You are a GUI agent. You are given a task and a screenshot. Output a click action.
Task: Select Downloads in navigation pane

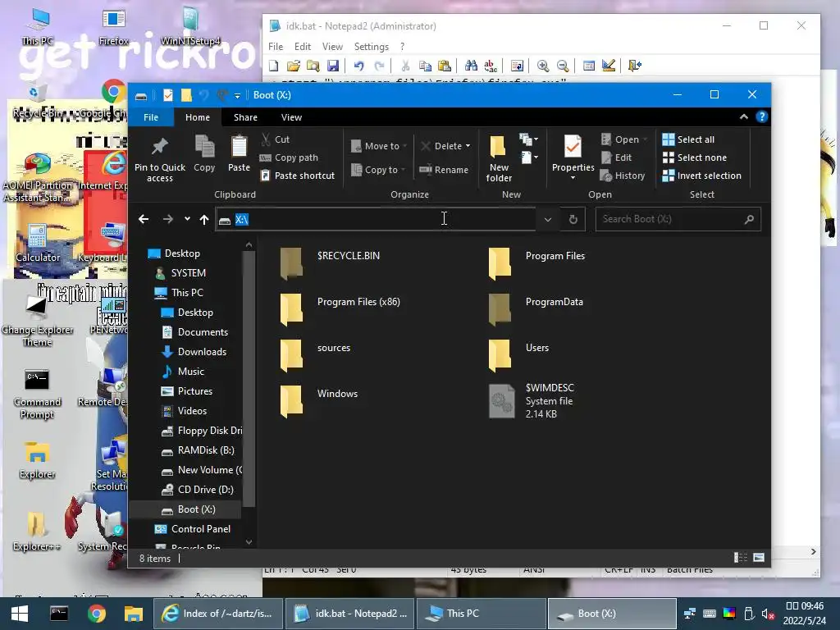point(194,351)
